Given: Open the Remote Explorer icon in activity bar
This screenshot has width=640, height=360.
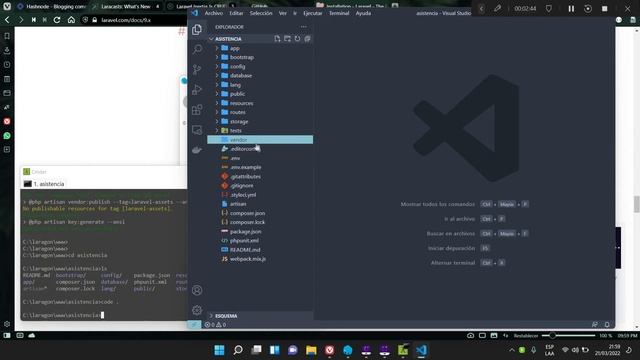Looking at the screenshot, I should (197, 130).
